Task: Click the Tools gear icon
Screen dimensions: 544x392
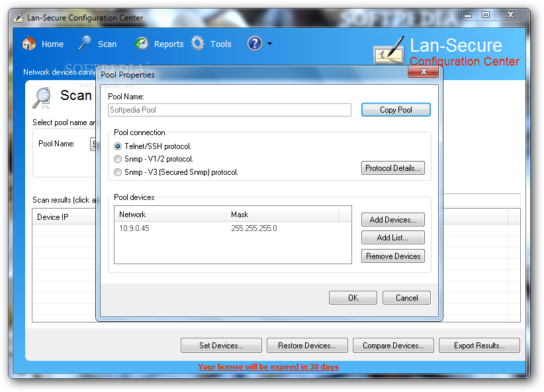Action: 198,44
